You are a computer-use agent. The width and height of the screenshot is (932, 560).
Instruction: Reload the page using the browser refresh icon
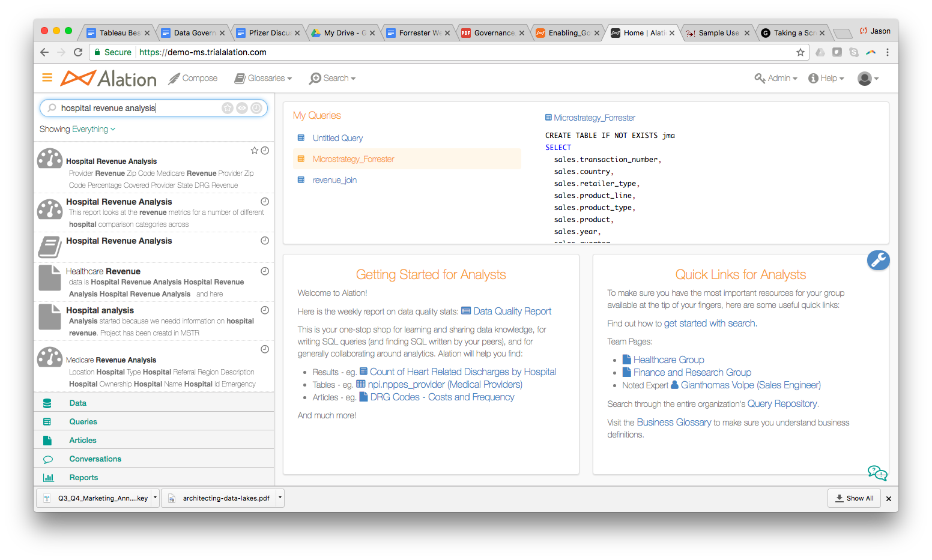coord(78,52)
